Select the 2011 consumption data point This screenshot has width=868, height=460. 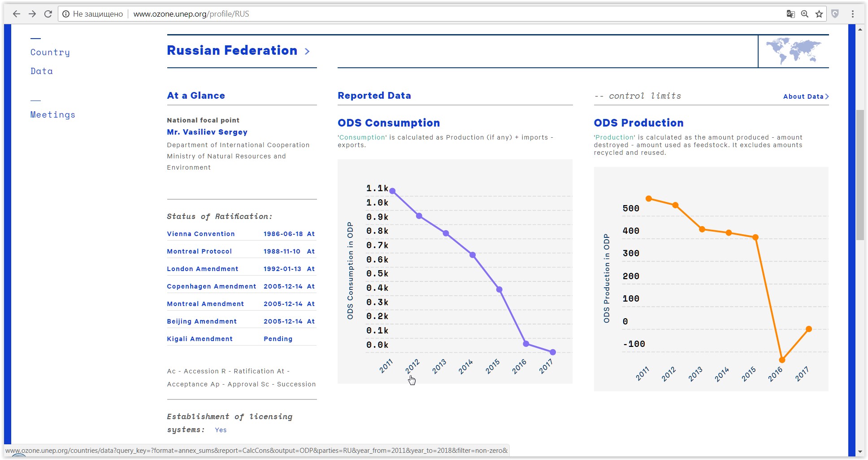392,191
